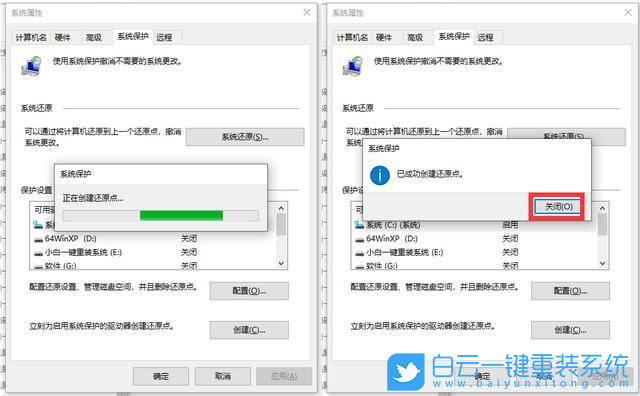Open 远程 tab in right window
This screenshot has width=640, height=396.
click(485, 38)
